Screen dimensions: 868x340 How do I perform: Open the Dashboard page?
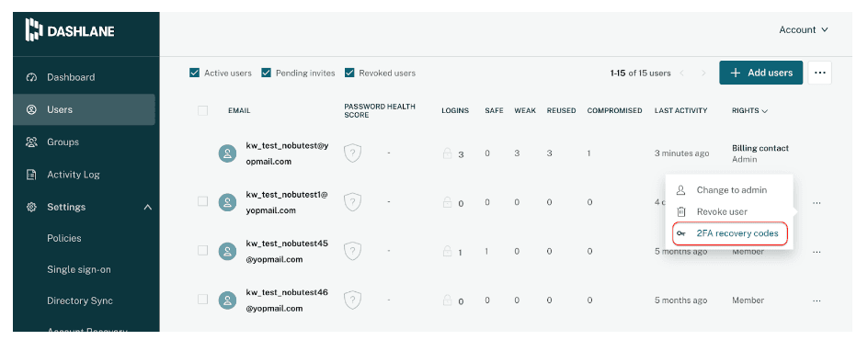(71, 77)
